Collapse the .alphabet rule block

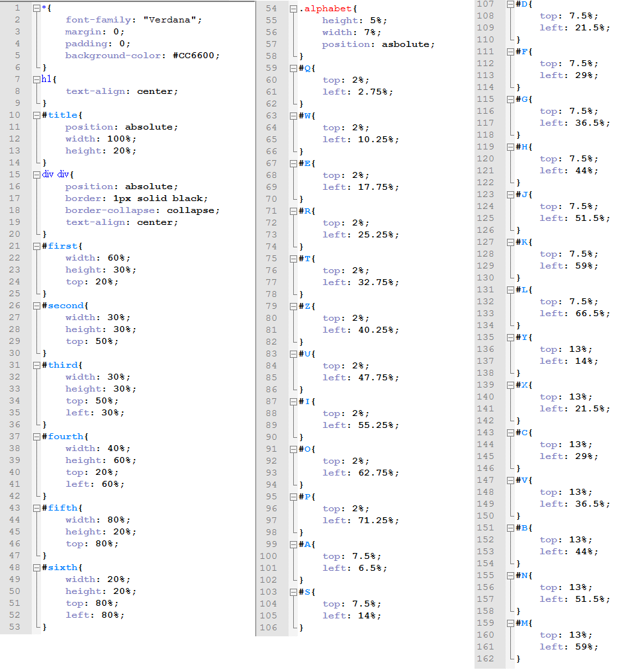coord(293,9)
